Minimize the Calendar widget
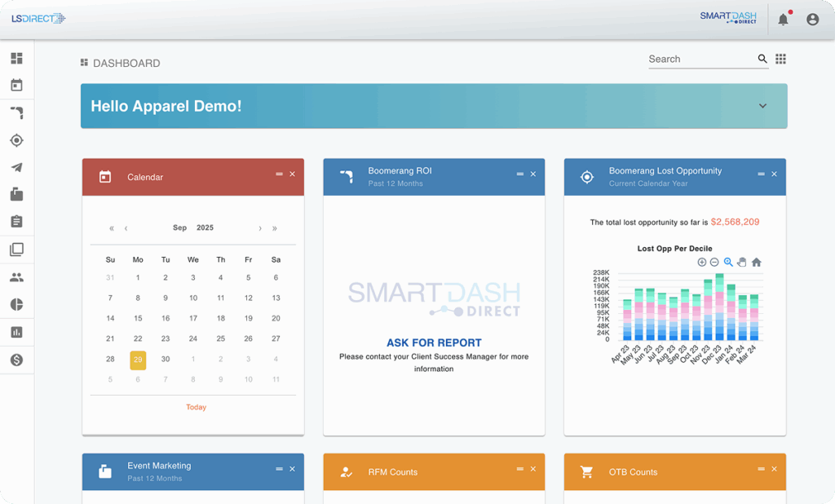Viewport: 835px width, 504px height. coord(279,174)
